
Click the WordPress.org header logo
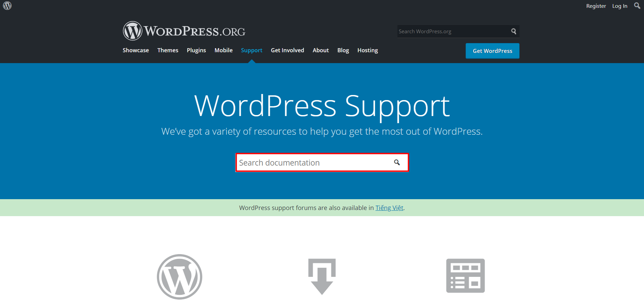pyautogui.click(x=184, y=31)
